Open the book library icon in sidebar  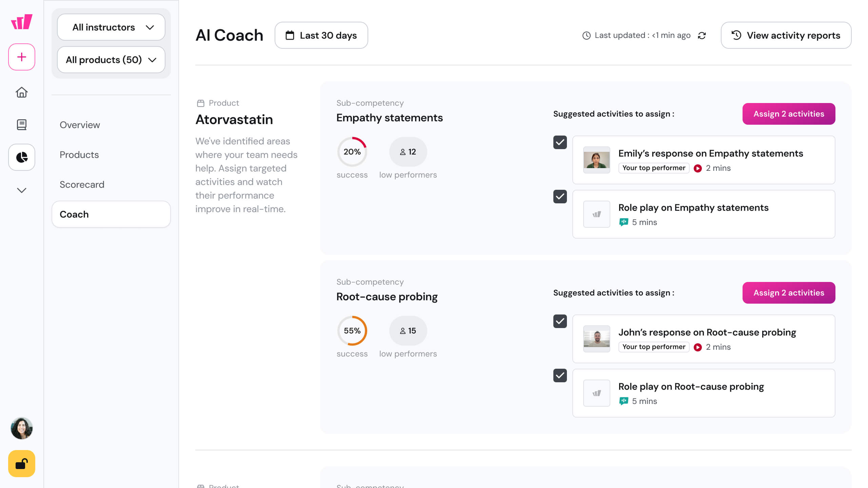[22, 125]
